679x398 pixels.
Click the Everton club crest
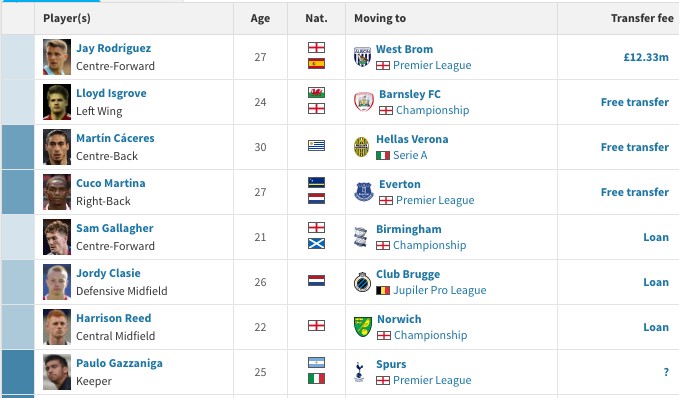click(x=364, y=192)
